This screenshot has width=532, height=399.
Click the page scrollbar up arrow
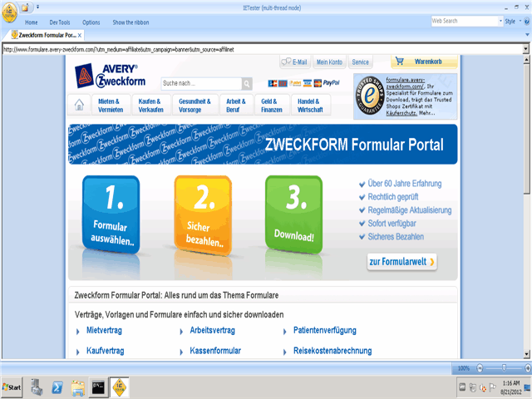[526, 60]
